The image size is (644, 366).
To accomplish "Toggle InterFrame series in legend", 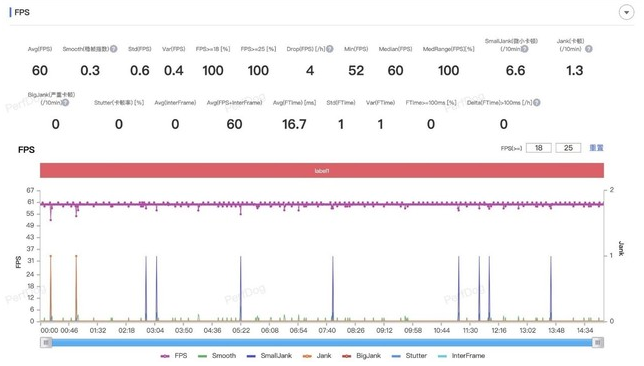I will click(x=461, y=356).
